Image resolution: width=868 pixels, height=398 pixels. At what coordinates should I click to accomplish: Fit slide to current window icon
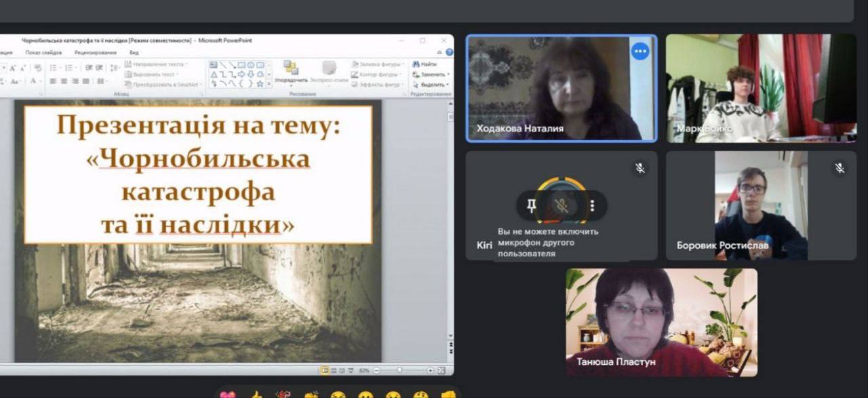[x=441, y=370]
